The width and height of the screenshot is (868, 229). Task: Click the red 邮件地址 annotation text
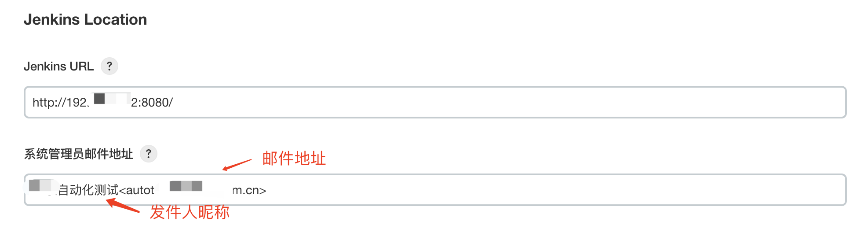tap(294, 158)
